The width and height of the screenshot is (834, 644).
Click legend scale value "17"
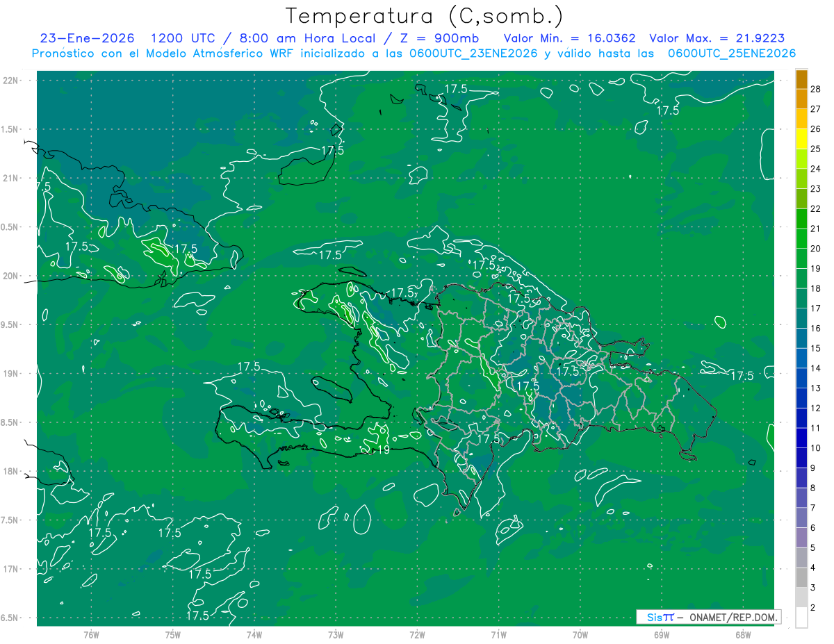(816, 308)
